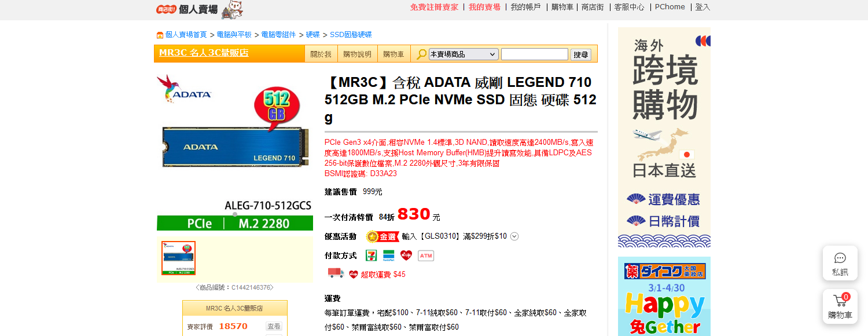
Task: Open the 本賣場商品 search scope dropdown
Action: [464, 54]
